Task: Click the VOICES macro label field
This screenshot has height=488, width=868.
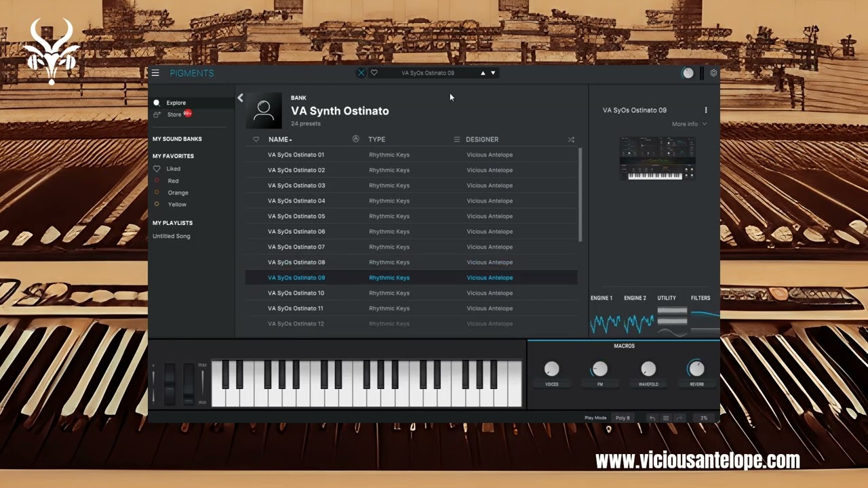Action: coord(552,384)
